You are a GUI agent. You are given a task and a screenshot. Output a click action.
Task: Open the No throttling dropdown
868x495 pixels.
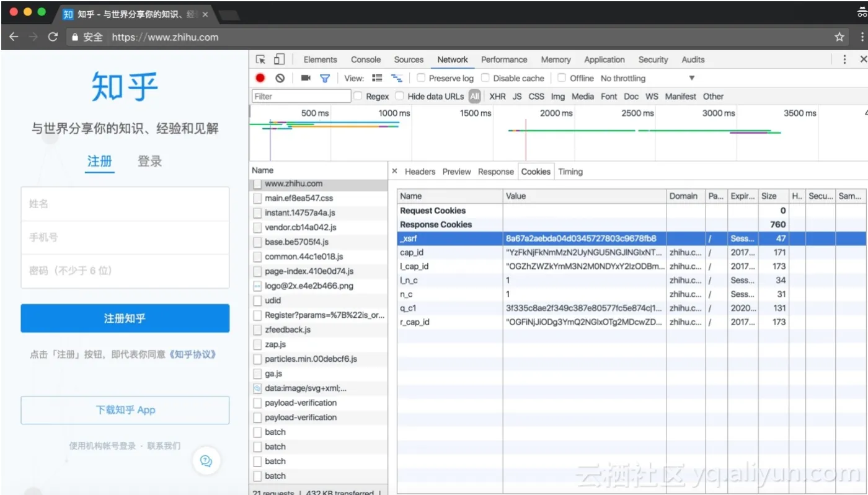point(647,78)
